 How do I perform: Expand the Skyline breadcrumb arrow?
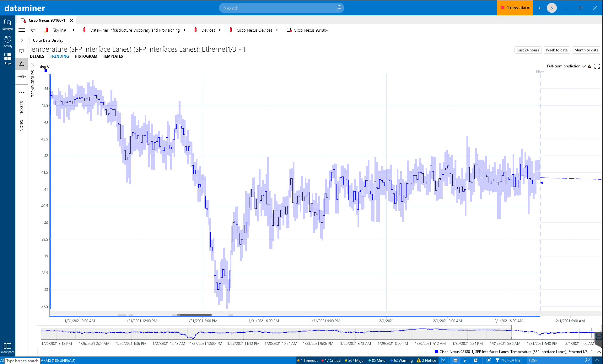[73, 30]
